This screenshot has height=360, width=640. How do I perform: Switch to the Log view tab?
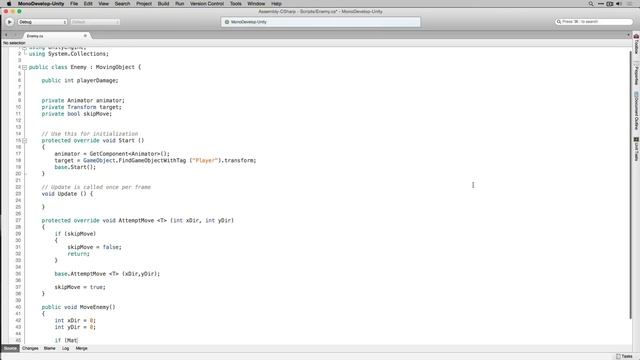tap(65, 348)
